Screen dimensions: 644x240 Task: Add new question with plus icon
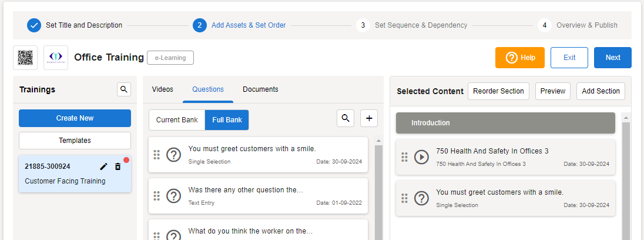[x=369, y=118]
